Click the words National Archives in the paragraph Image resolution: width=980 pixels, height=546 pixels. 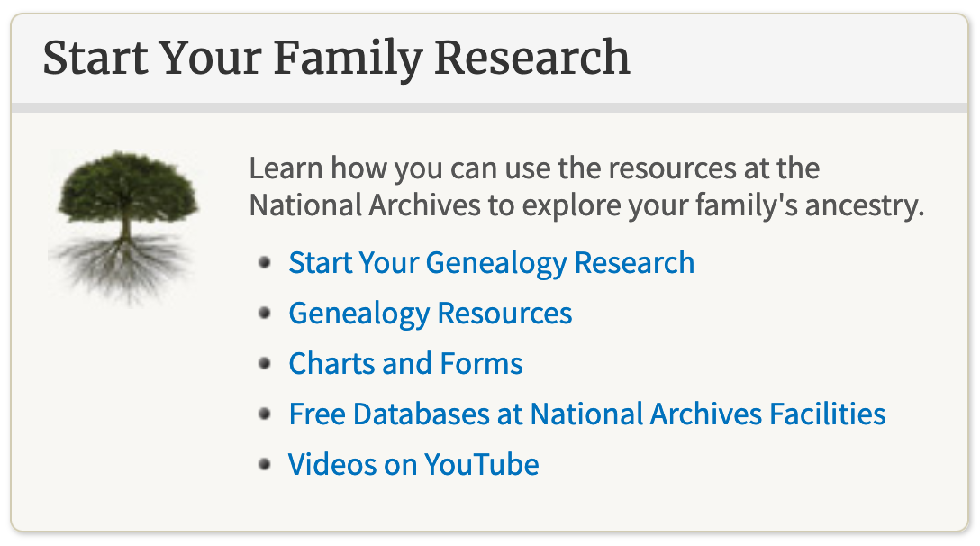click(x=365, y=205)
